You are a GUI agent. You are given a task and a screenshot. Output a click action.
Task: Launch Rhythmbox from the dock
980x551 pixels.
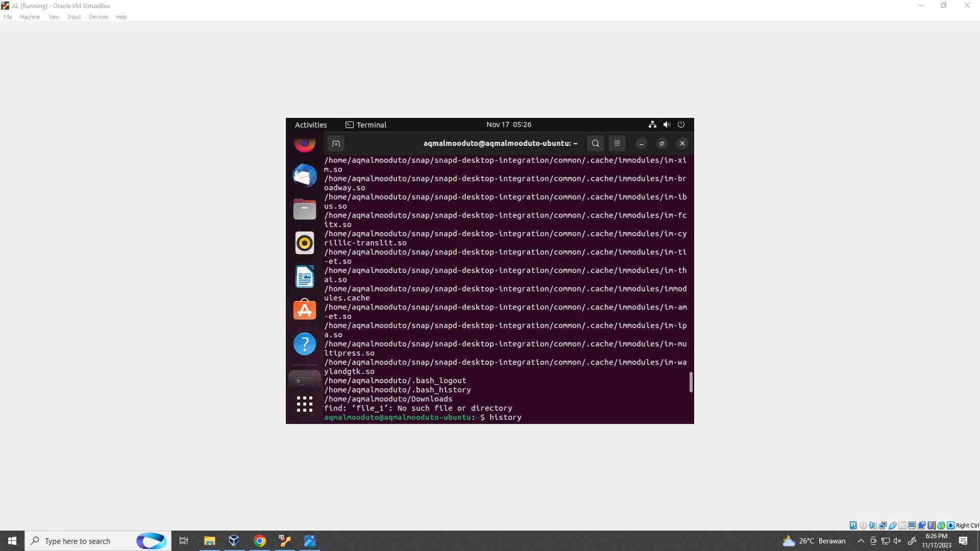(x=305, y=243)
